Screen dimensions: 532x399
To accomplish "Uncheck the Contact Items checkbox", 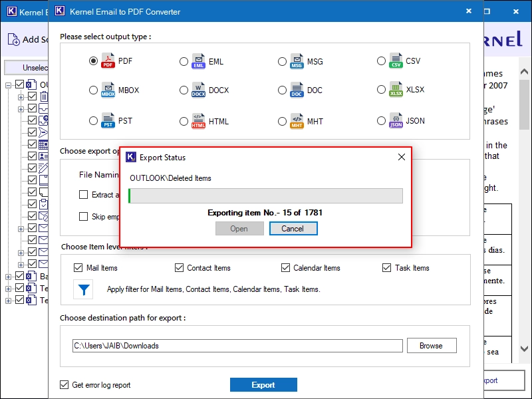I will [x=179, y=268].
